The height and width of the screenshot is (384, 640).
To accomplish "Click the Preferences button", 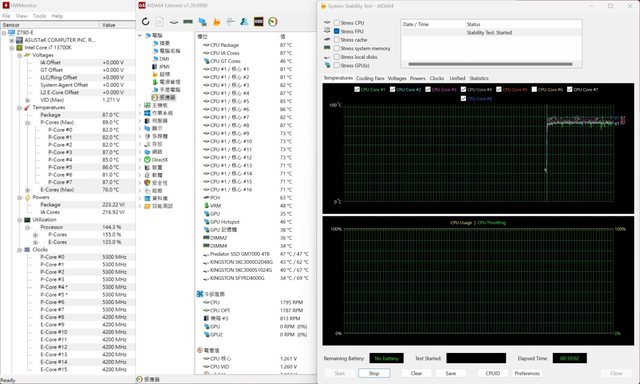I will 527,373.
